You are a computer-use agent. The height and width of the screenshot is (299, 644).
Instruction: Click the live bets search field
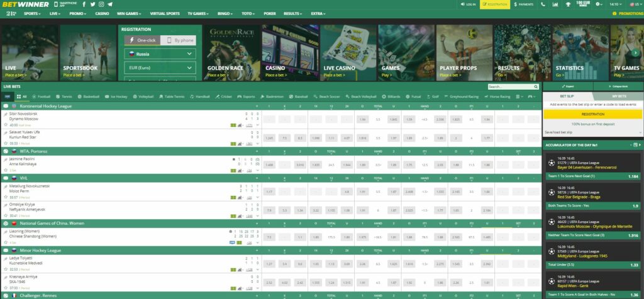(x=513, y=87)
